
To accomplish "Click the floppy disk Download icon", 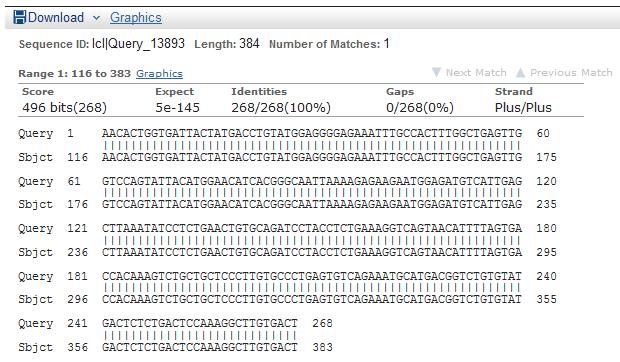I will pos(19,17).
